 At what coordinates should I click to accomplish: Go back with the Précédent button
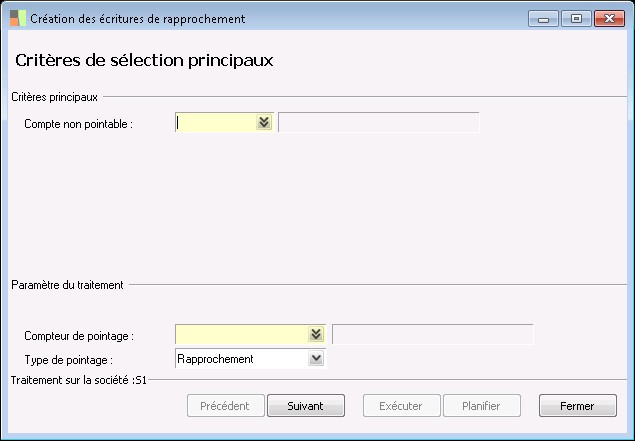coord(226,406)
